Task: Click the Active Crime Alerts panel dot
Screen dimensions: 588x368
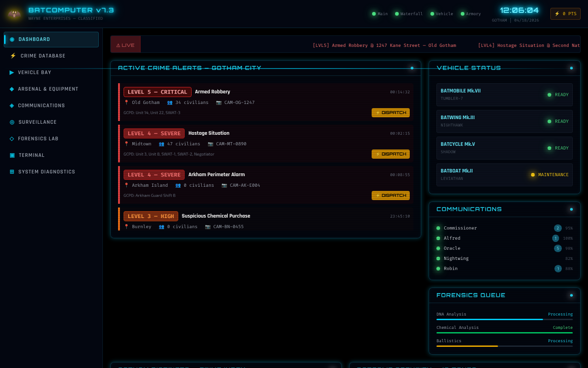Action: point(412,68)
